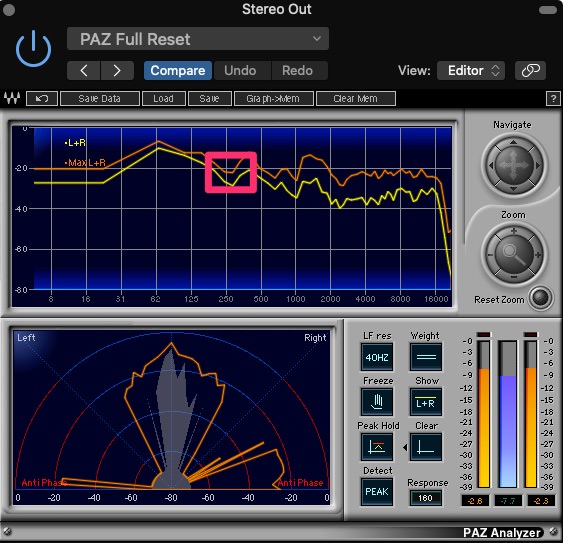Click the Save Data button
Image resolution: width=563 pixels, height=543 pixels.
100,98
